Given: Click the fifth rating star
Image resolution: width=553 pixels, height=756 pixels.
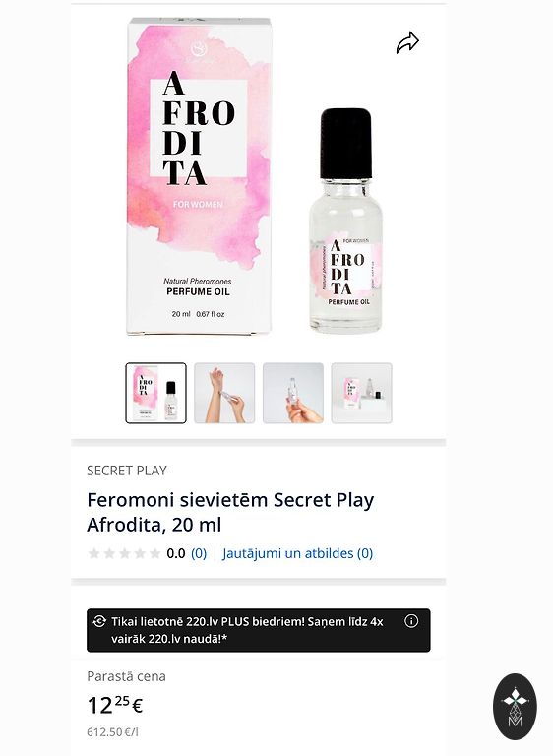Looking at the screenshot, I should (154, 553).
